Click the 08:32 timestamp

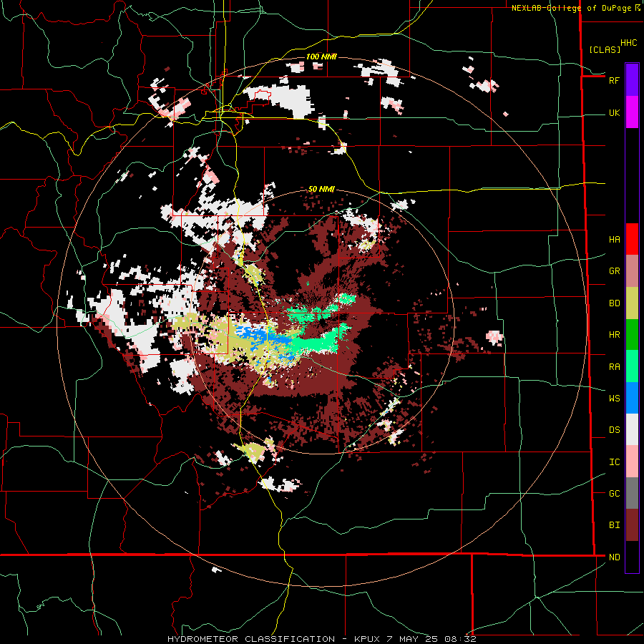coord(462,639)
